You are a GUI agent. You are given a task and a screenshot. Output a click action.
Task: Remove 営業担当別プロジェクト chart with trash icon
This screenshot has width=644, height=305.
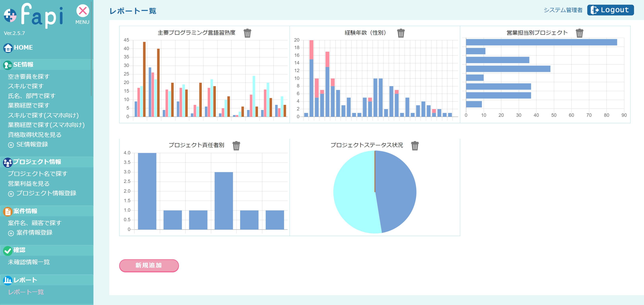(x=579, y=33)
